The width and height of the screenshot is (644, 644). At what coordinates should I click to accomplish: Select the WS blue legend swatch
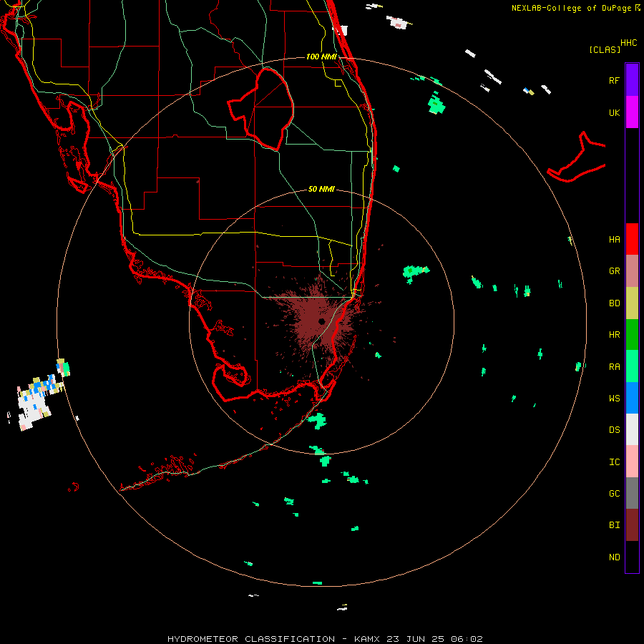tap(632, 398)
